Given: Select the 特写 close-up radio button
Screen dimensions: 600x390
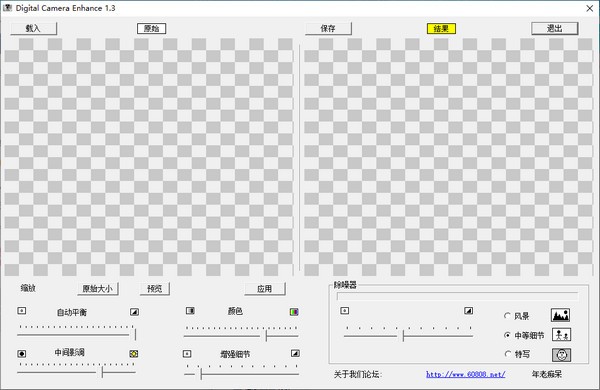Looking at the screenshot, I should point(507,354).
